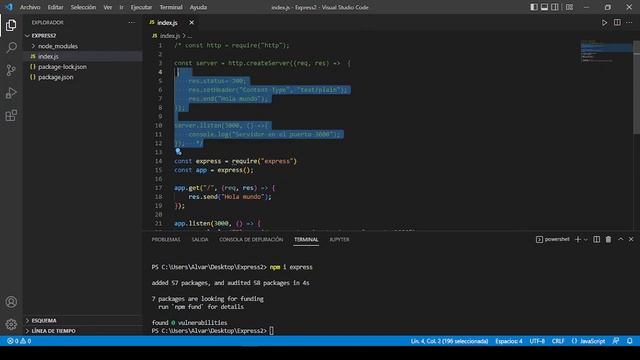Open the Selección menu
The height and width of the screenshot is (360, 640).
(x=83, y=7)
